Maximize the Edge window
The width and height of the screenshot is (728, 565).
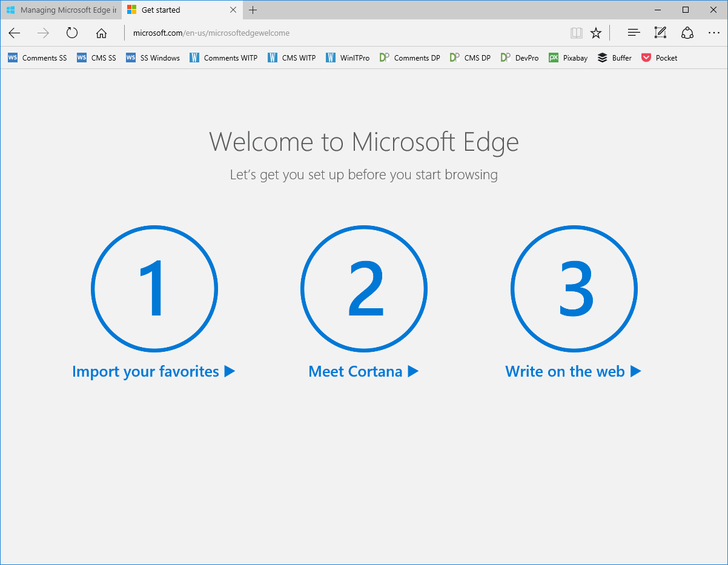pyautogui.click(x=686, y=10)
